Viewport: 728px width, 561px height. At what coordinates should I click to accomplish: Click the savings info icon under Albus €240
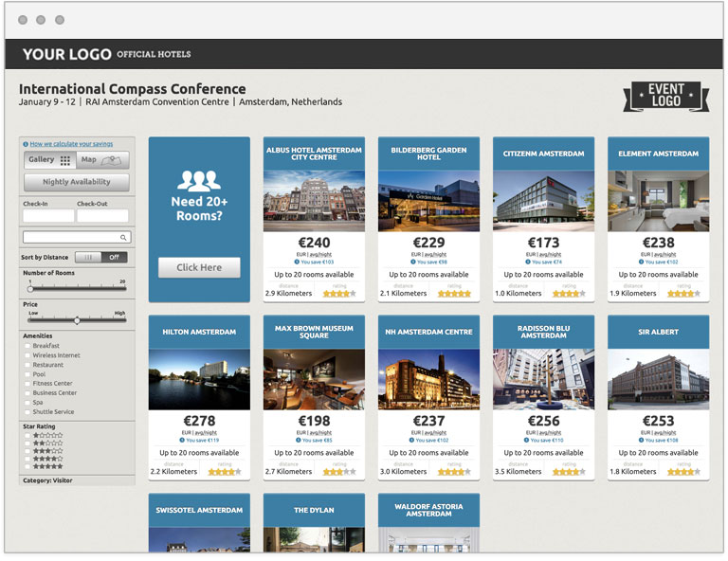coord(297,262)
